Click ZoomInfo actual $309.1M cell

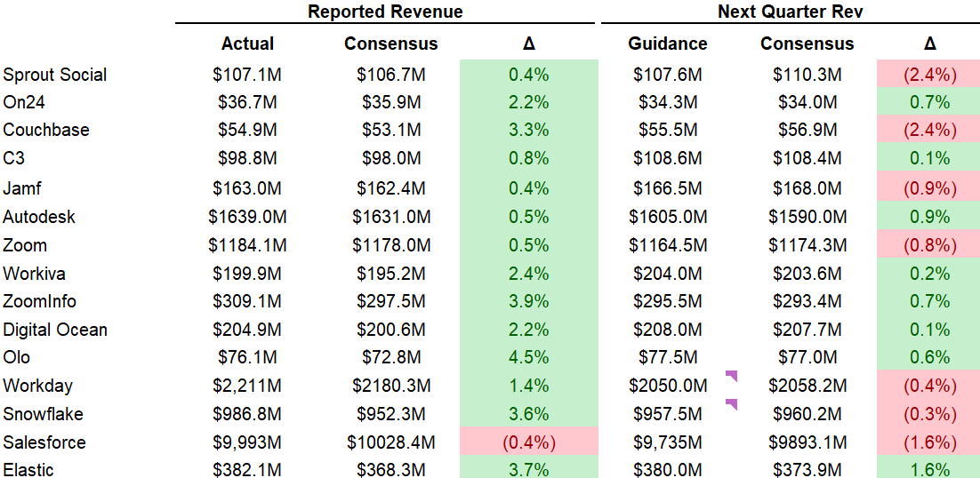[x=247, y=301]
